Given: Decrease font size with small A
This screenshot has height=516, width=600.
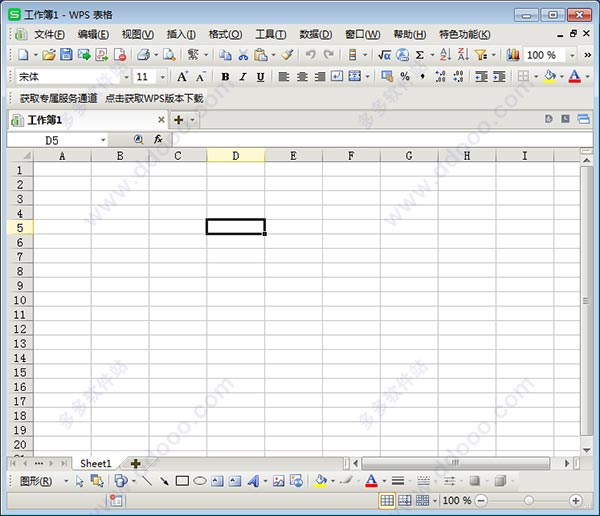Looking at the screenshot, I should [x=201, y=77].
